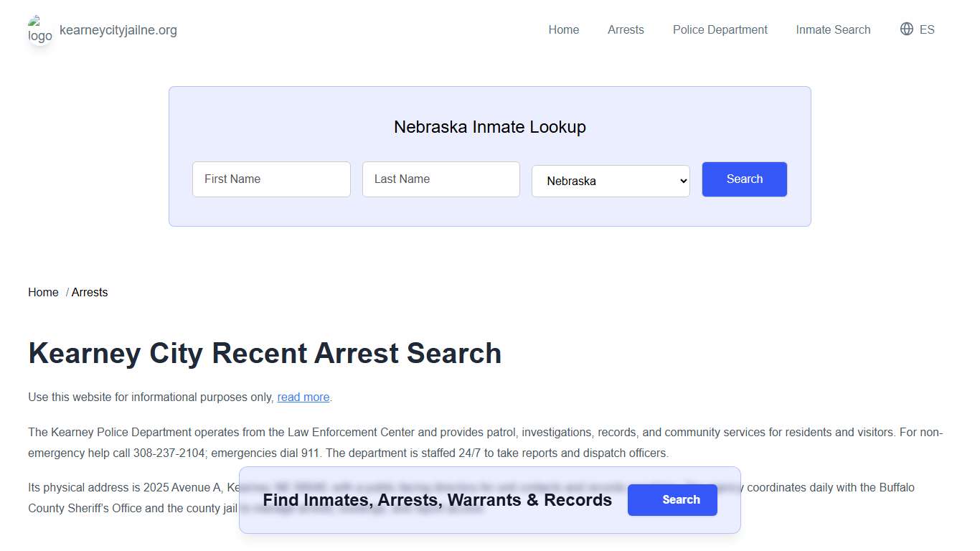Click Home in the breadcrumb trail
Screen dimensions: 980x551
[x=43, y=292]
